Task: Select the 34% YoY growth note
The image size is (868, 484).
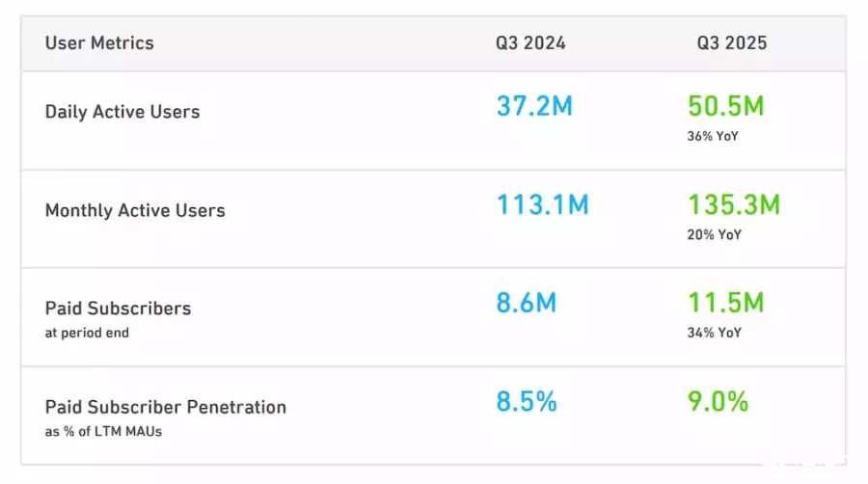Action: pyautogui.click(x=715, y=333)
